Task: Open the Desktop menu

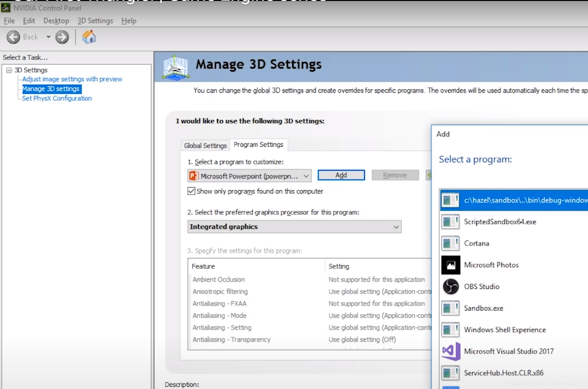Action: pyautogui.click(x=56, y=21)
